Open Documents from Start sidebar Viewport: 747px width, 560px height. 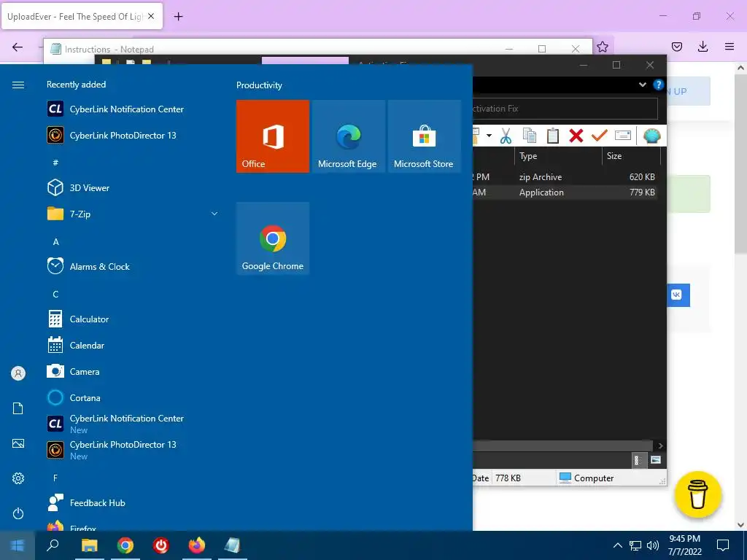[18, 408]
